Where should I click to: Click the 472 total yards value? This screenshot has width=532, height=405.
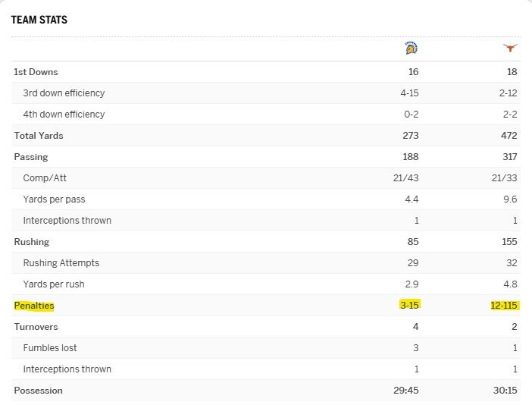509,136
